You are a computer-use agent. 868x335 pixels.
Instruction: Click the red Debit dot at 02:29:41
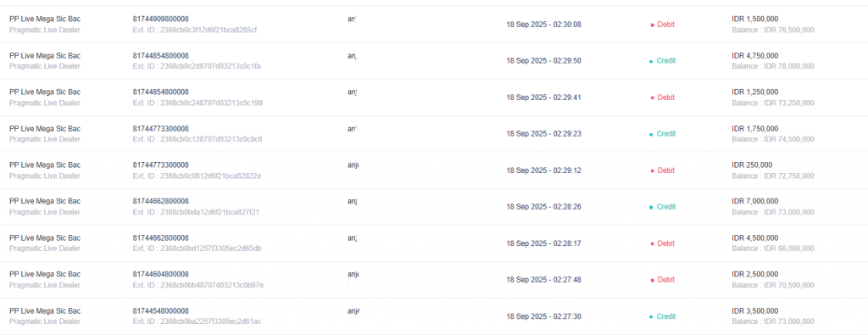point(652,98)
